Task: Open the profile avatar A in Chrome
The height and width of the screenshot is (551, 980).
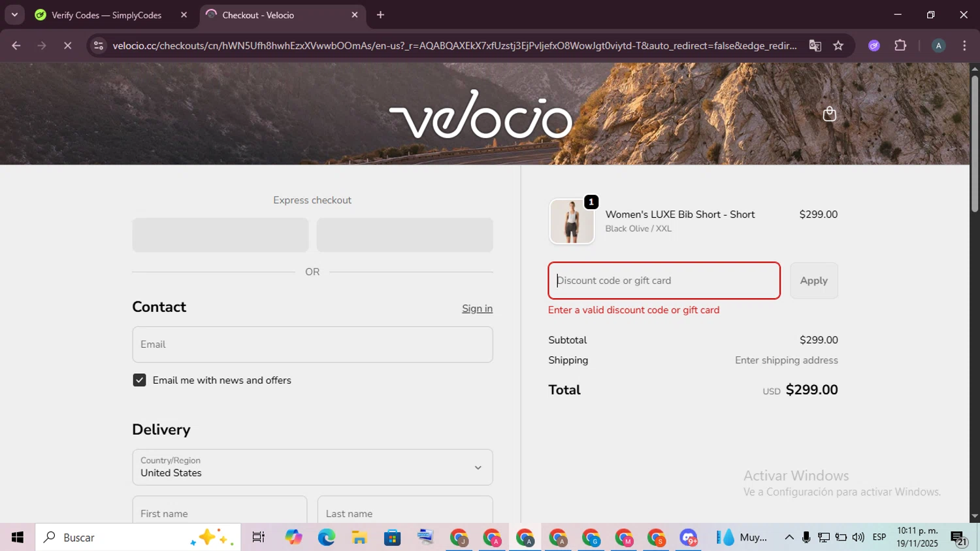Action: point(938,46)
